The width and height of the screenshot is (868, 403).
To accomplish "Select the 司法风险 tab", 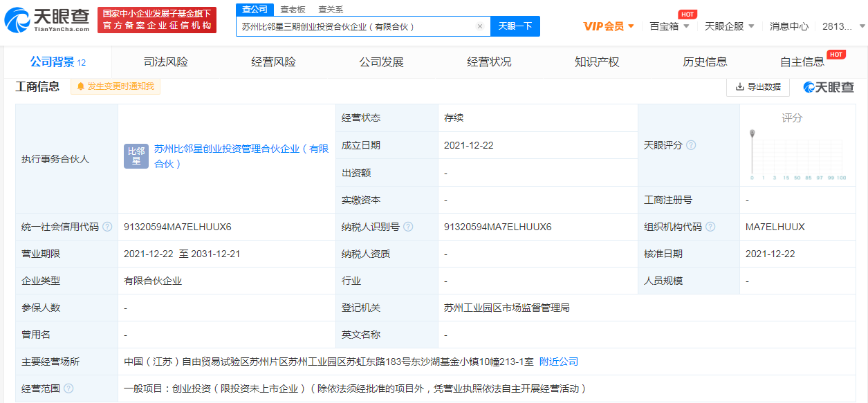I will tap(166, 62).
